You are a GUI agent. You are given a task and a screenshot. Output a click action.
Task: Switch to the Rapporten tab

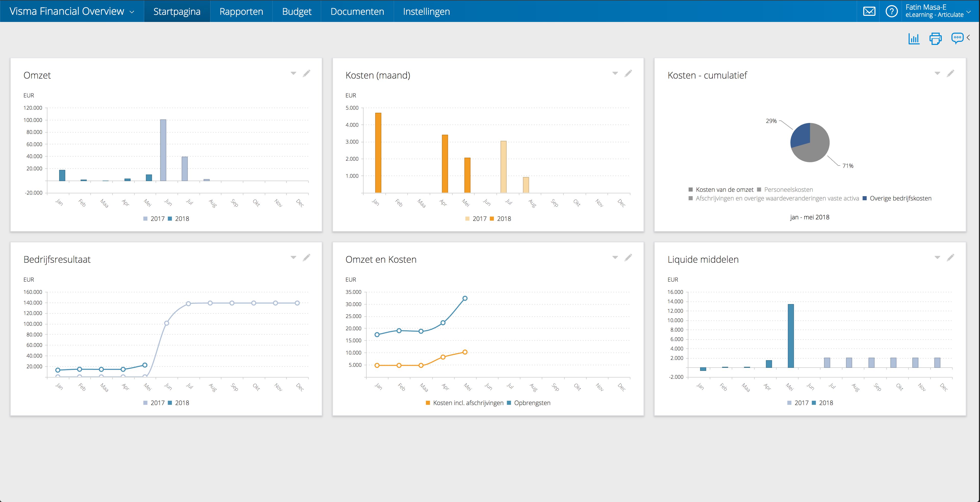click(241, 11)
